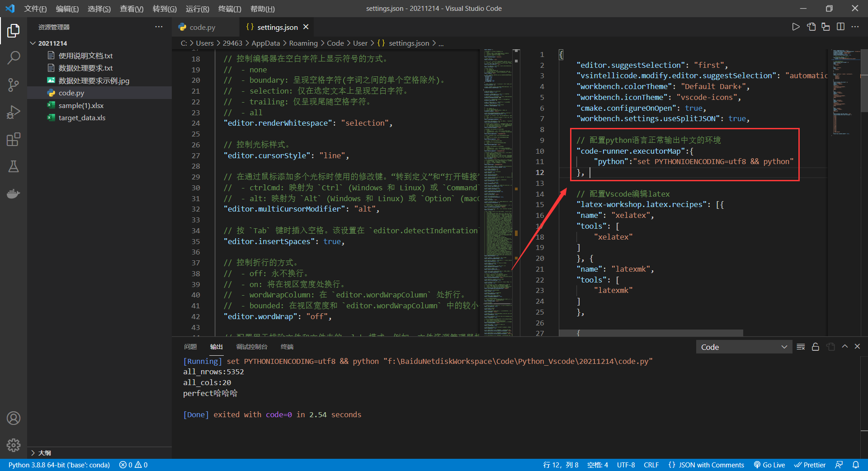Screen dimensions: 868x471
Task: Open the Accounts menu icon
Action: click(14, 418)
